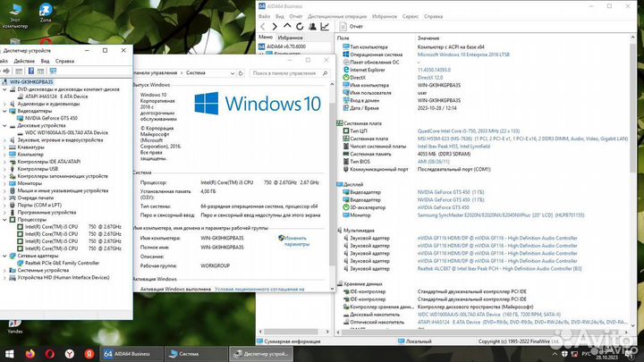This screenshot has height=362, width=644.
Task: Switch to the Избранное tab in AIDA64
Action: click(290, 38)
